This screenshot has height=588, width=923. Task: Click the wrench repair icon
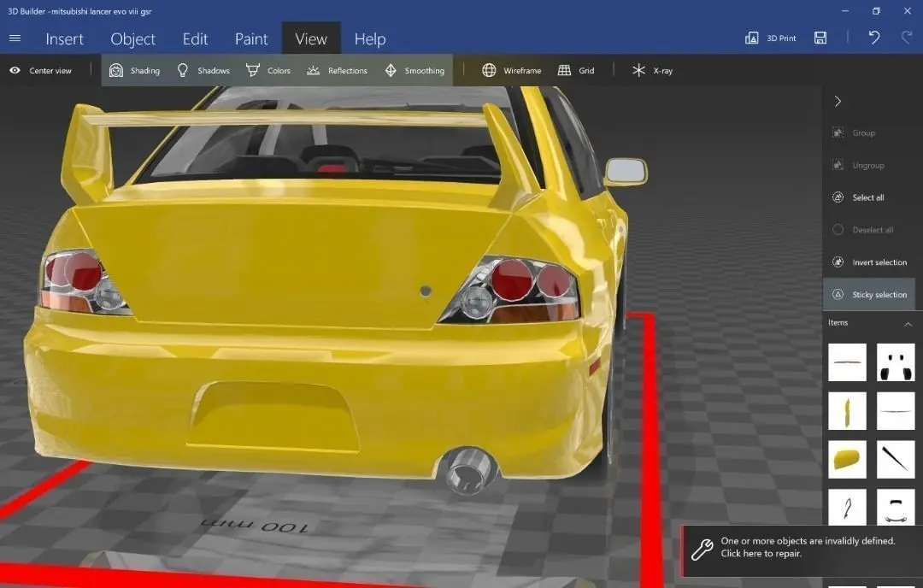(703, 550)
